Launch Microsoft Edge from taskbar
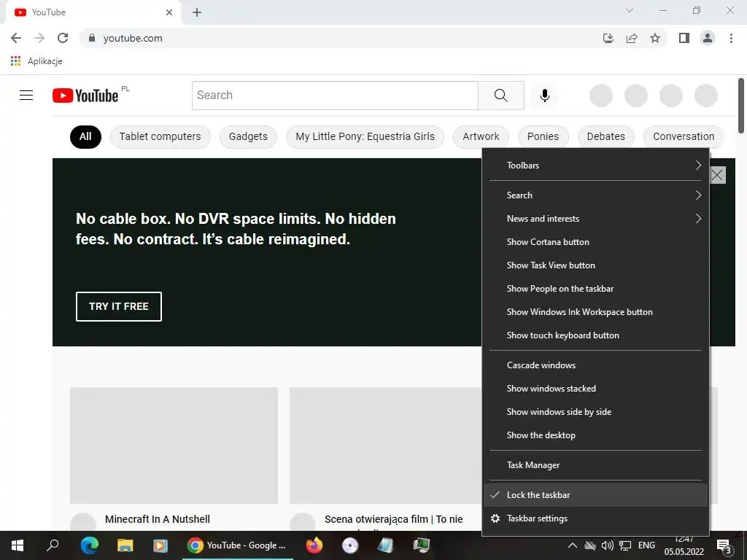The image size is (747, 560). pos(90,545)
